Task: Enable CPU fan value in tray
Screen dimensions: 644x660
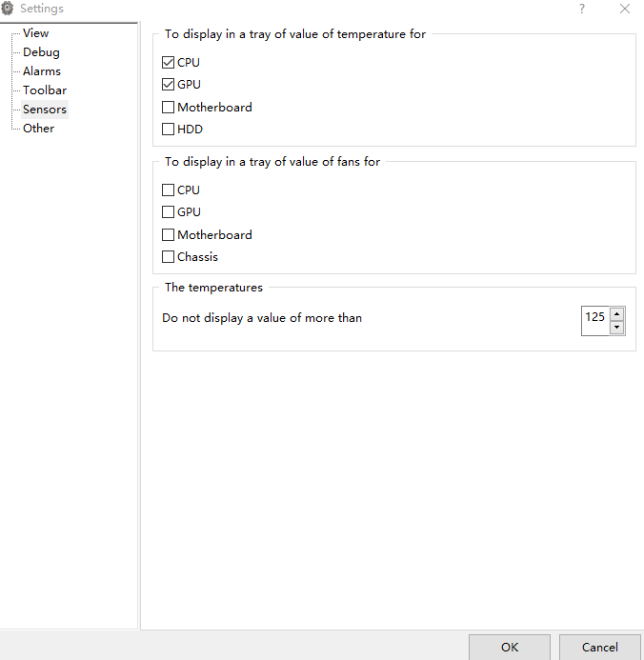Action: click(x=168, y=190)
